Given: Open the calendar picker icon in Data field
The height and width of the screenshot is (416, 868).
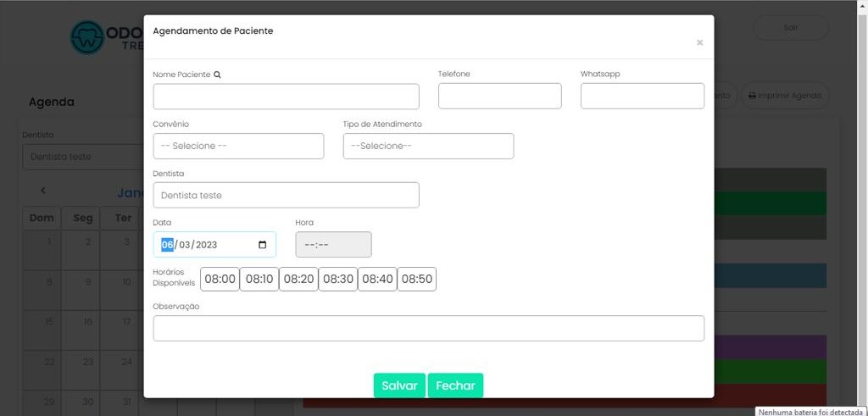Looking at the screenshot, I should [262, 245].
